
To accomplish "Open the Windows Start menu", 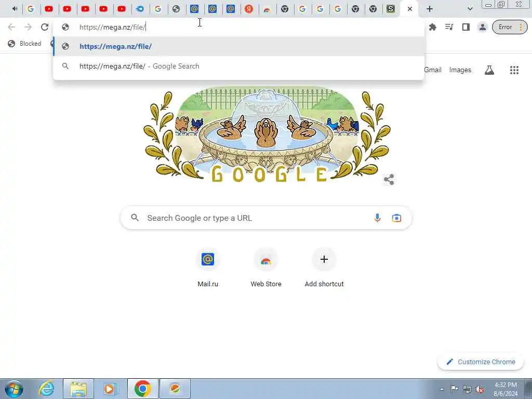I will pos(14,389).
